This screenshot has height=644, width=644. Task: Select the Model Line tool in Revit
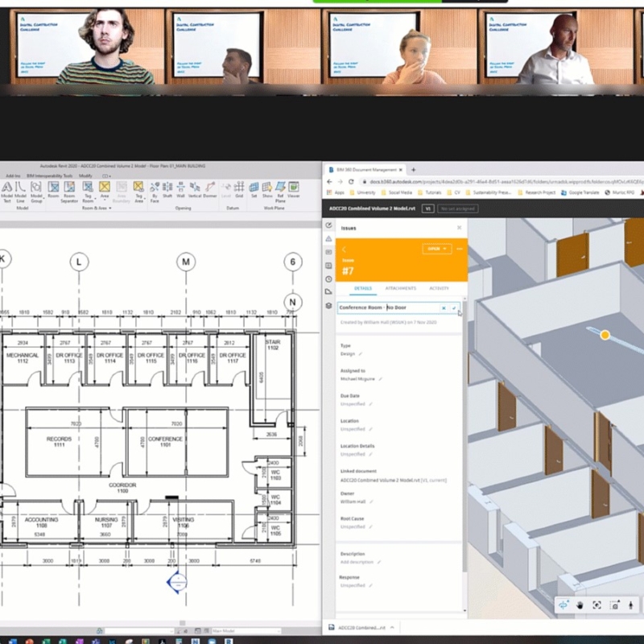[x=21, y=192]
